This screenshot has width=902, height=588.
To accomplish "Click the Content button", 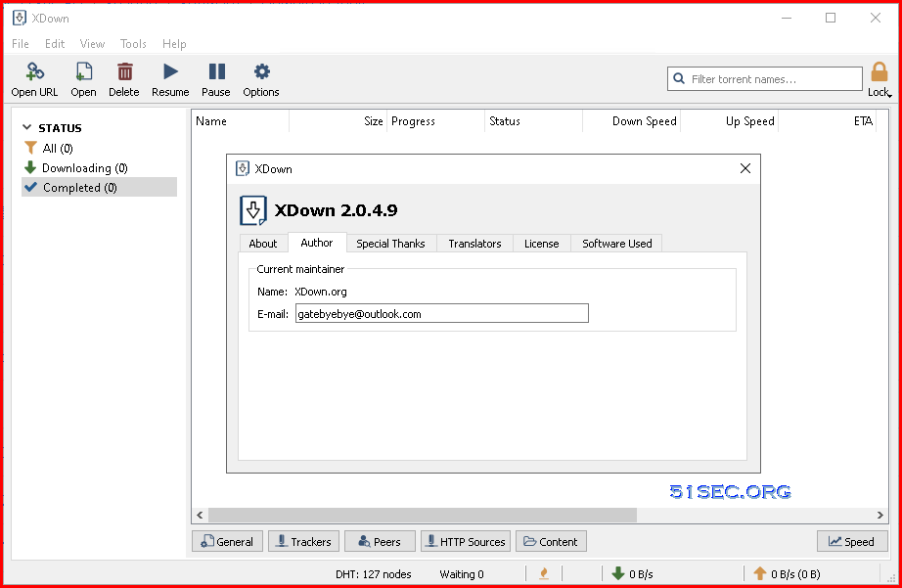I will pyautogui.click(x=551, y=541).
